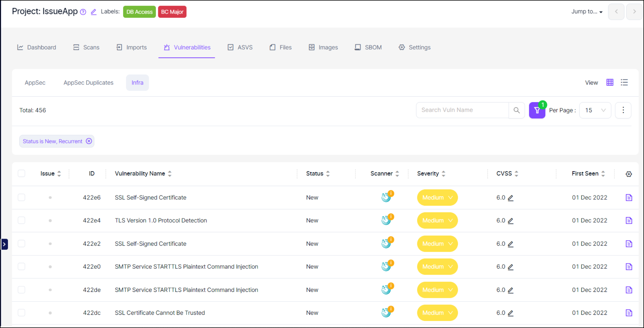Check the select-all header checkbox
This screenshot has height=328, width=644.
(x=22, y=173)
